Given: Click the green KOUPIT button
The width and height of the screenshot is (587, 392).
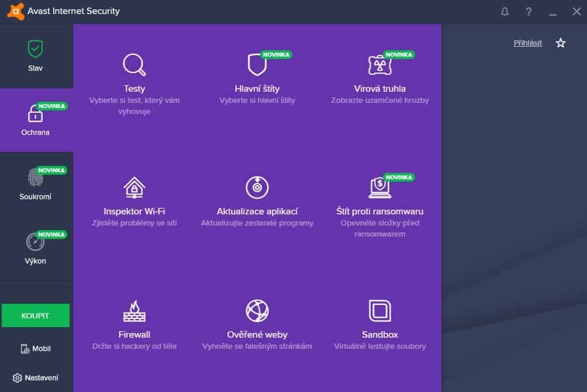Looking at the screenshot, I should click(36, 315).
